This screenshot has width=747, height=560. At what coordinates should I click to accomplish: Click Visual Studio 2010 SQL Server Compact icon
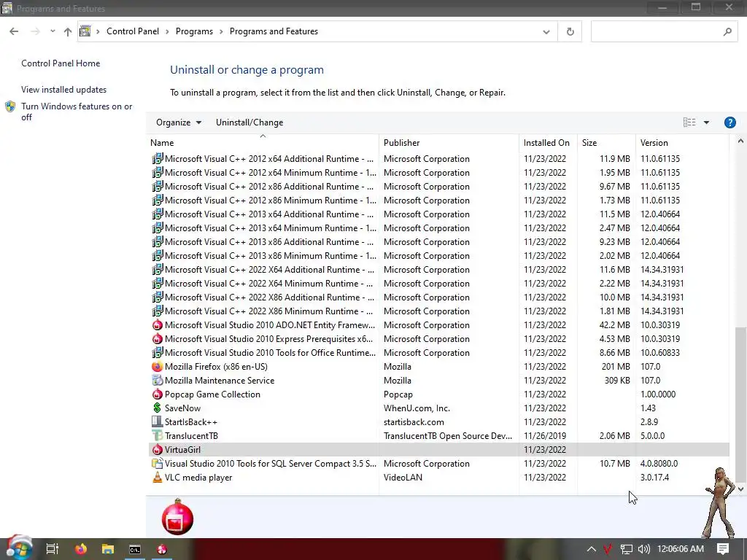158,463
